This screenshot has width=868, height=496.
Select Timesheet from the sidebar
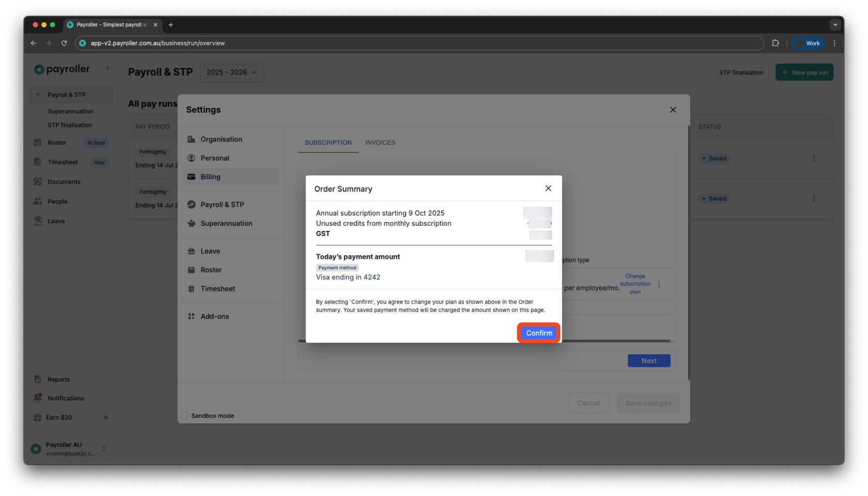62,162
